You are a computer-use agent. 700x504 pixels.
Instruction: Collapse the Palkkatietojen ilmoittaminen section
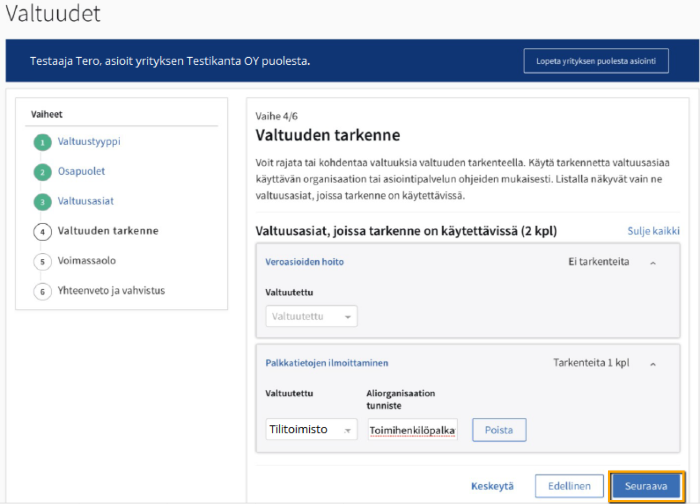[x=653, y=364]
